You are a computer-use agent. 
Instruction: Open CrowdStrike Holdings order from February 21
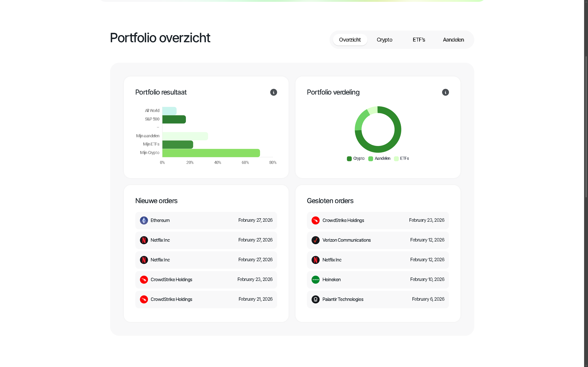(206, 299)
